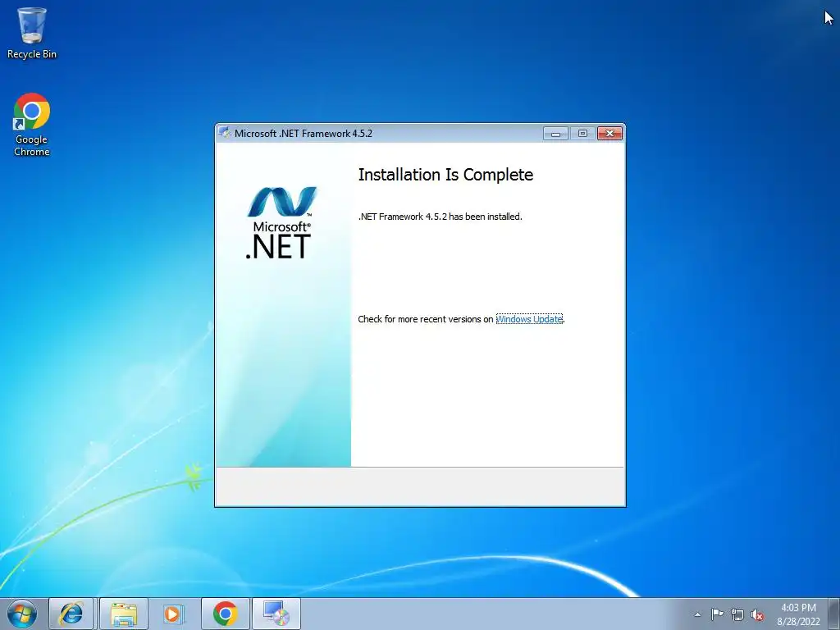This screenshot has width=840, height=630.
Task: Open the Windows Start menu orb
Action: click(x=22, y=614)
